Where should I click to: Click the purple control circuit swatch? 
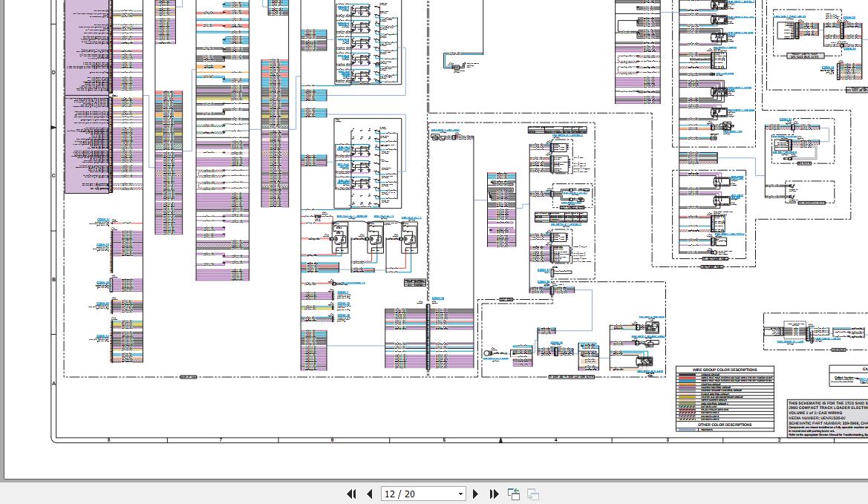(x=687, y=387)
